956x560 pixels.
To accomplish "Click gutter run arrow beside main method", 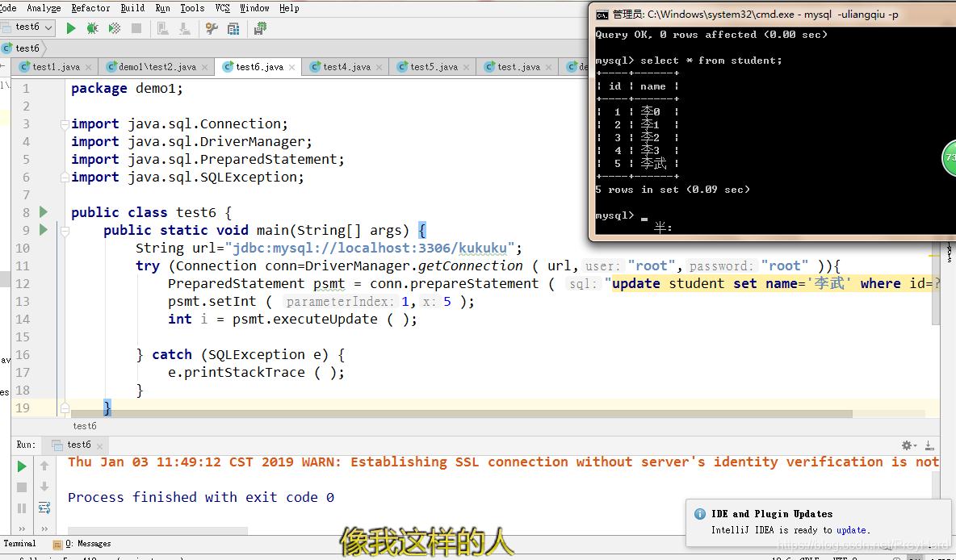I will point(44,230).
